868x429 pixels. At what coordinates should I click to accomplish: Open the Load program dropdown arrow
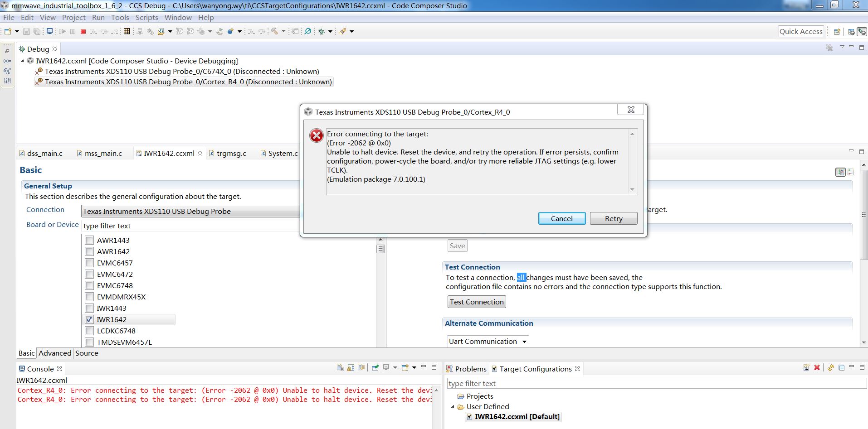coord(170,31)
